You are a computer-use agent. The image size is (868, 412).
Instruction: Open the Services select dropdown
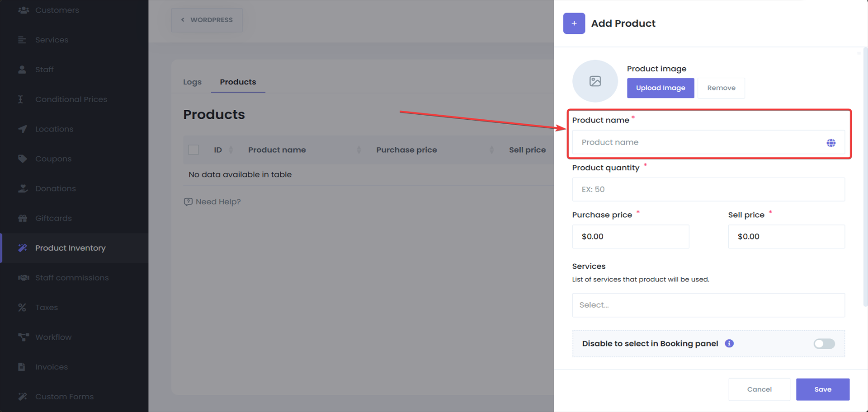[x=708, y=305]
